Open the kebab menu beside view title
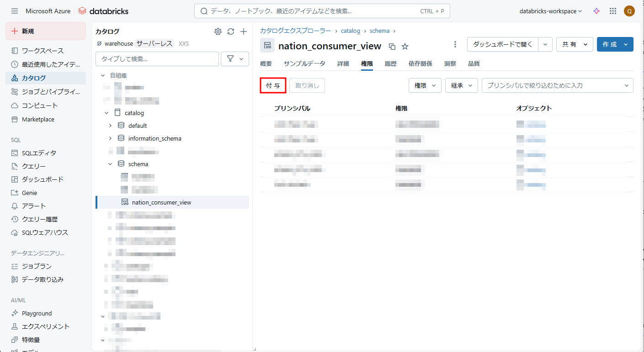Image resolution: width=644 pixels, height=352 pixels. click(455, 44)
